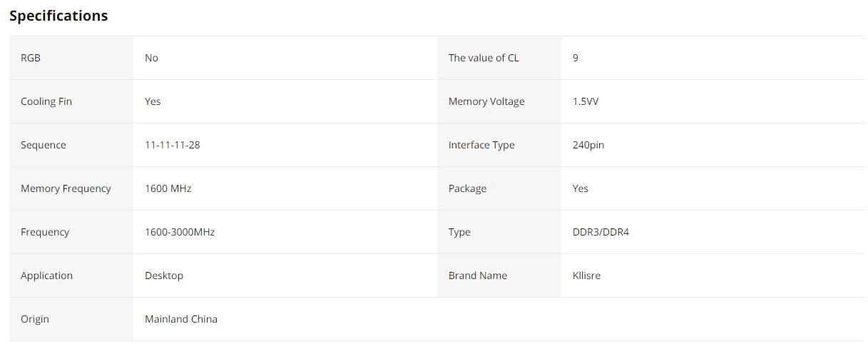868x344 pixels.
Task: Click the Memory Voltage value 1.5VV
Action: click(586, 101)
